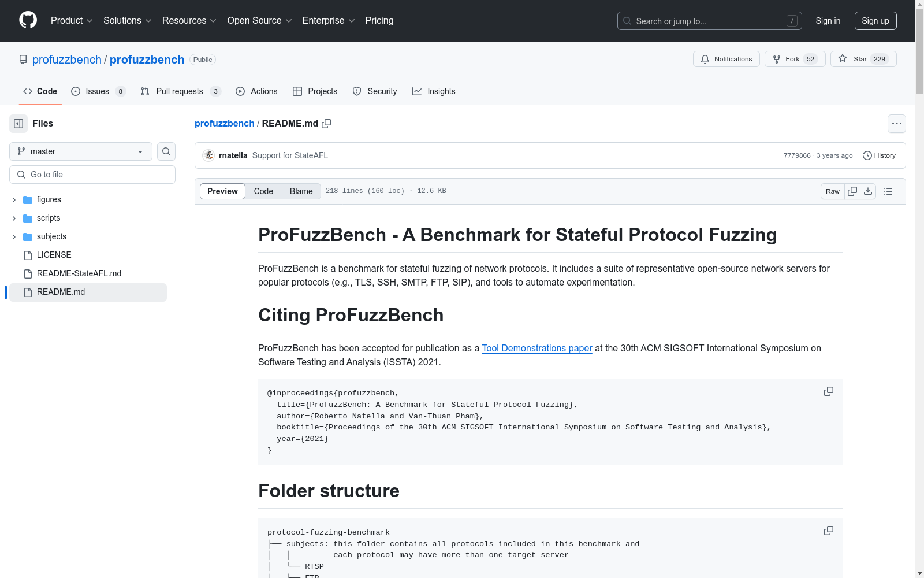Image resolution: width=924 pixels, height=578 pixels.
Task: Click the Sign up button
Action: click(875, 20)
